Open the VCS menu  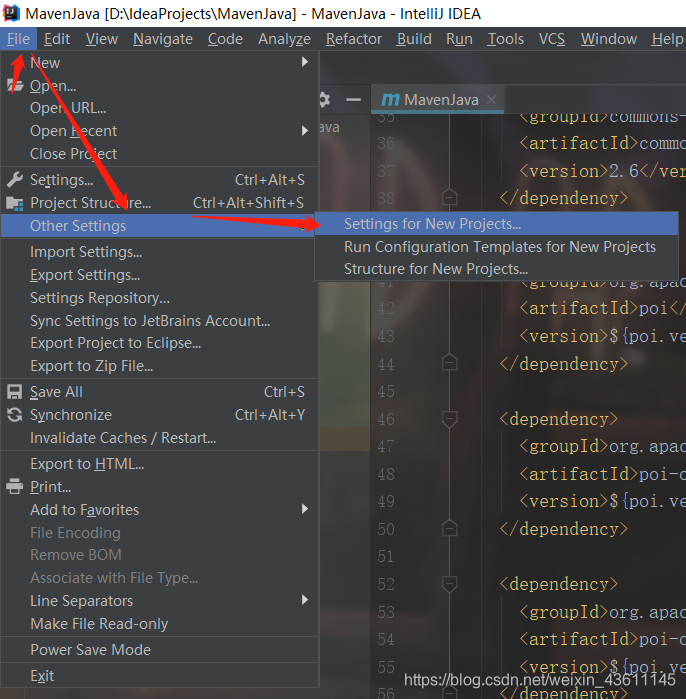tap(552, 39)
